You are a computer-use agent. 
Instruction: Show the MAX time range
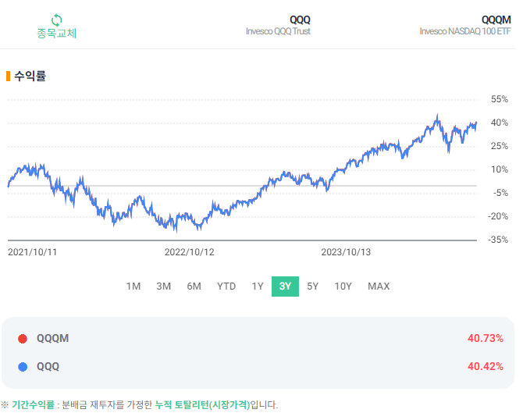pyautogui.click(x=379, y=286)
